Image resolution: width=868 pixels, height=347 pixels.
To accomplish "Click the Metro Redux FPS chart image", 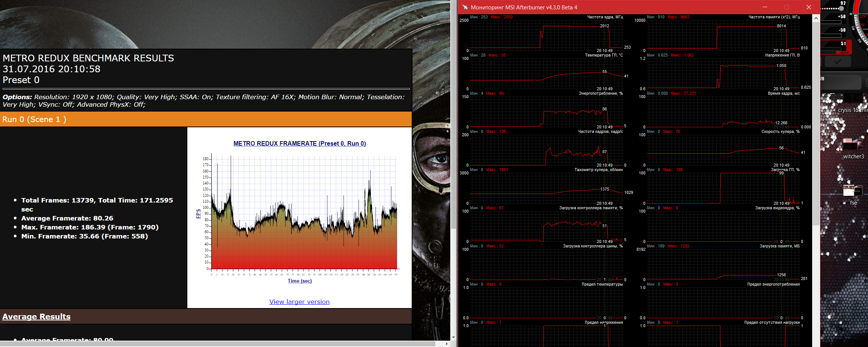I will (299, 217).
